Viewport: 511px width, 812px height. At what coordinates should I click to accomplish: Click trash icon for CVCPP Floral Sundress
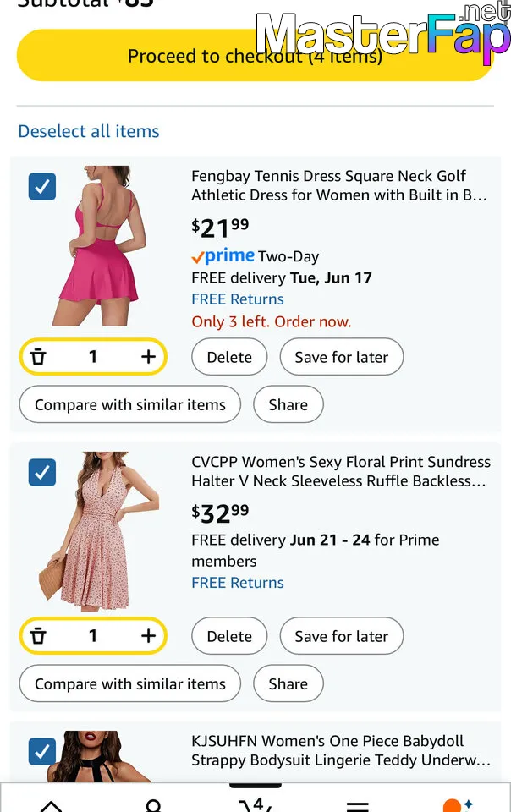[x=38, y=636]
